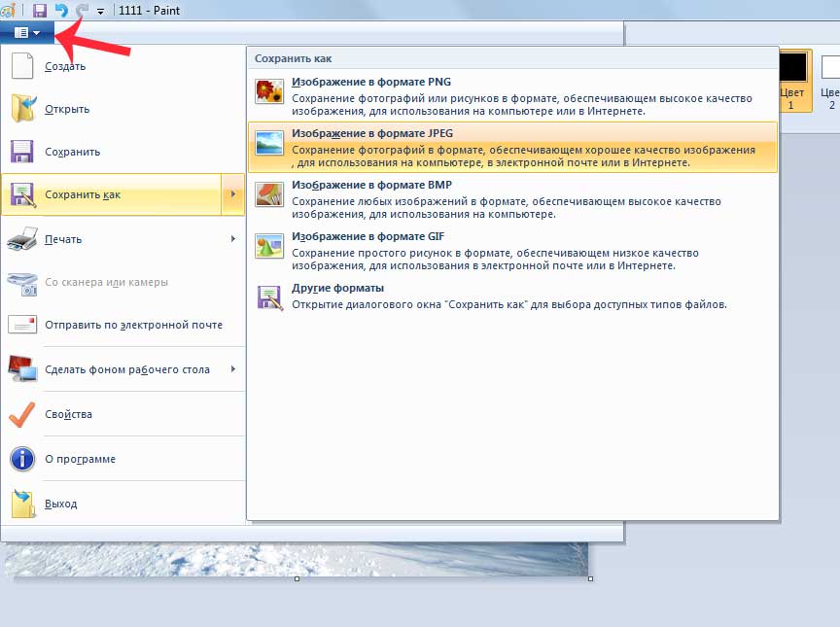Click the red checkmark Свойства icon
Screen dimensions: 840x627
pyautogui.click(x=22, y=414)
